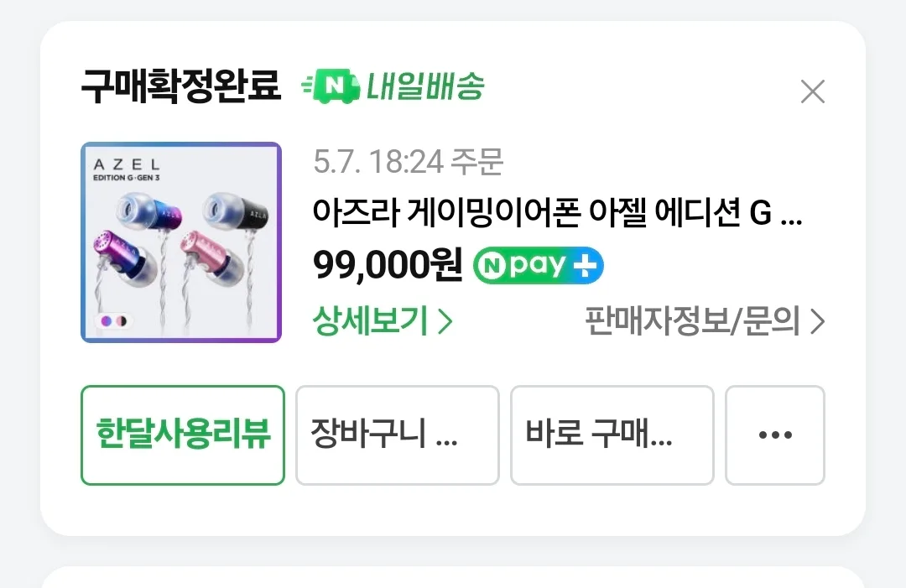This screenshot has height=588, width=906.
Task: Close the order card with the X
Action: (x=812, y=91)
